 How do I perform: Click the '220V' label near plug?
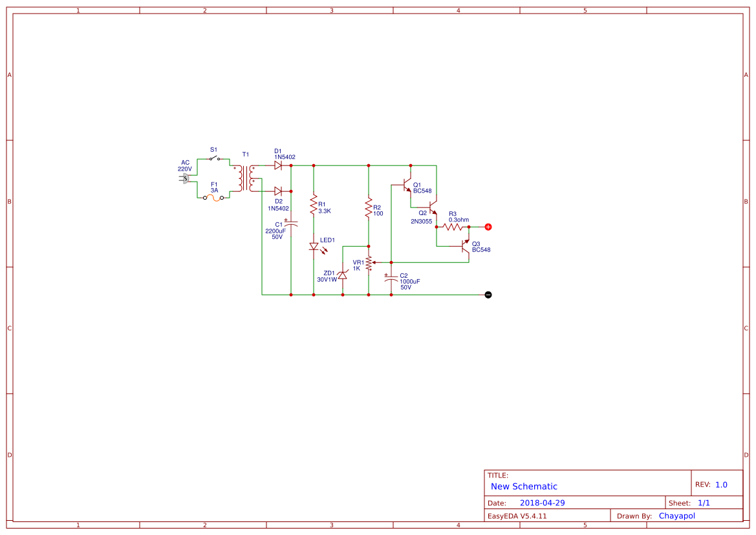point(185,169)
